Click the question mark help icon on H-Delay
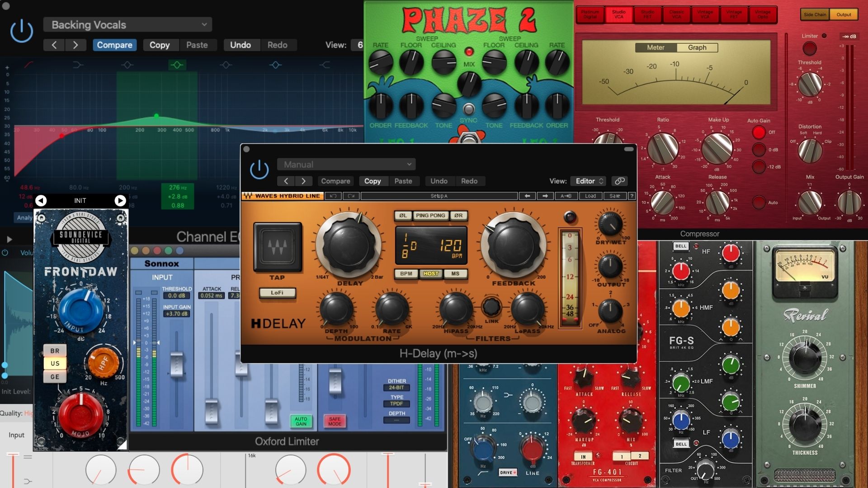The image size is (868, 488). tap(632, 196)
